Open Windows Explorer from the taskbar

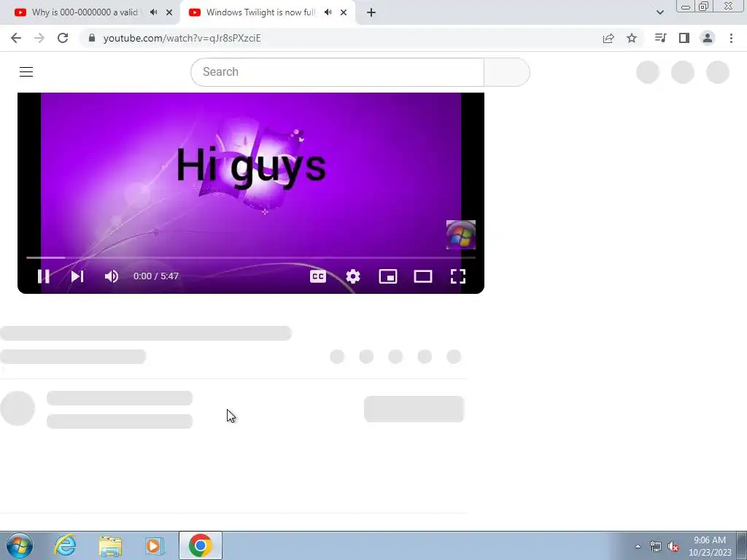point(111,545)
